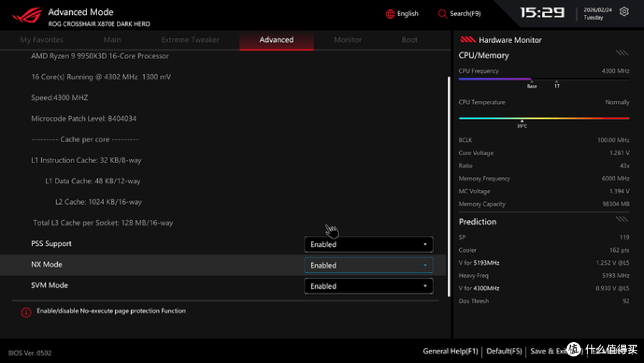Click Dos Thresh value 92
Viewport: 644px width, 363px height.
click(626, 301)
